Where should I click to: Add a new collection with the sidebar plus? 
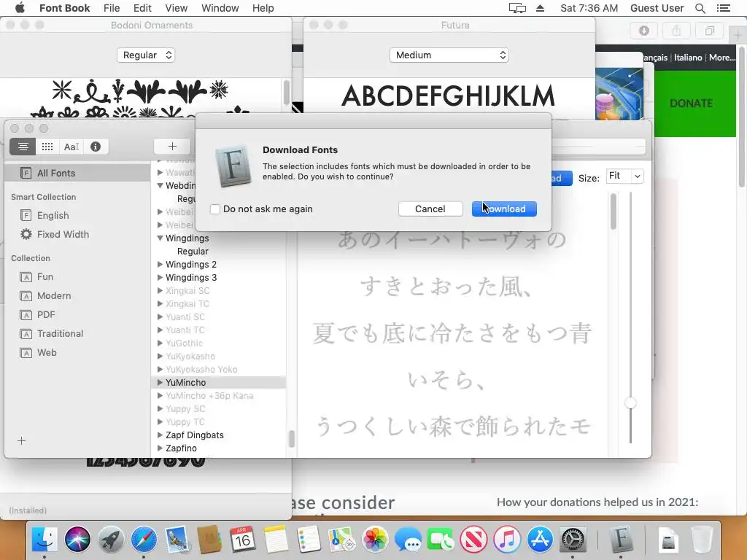coord(21,441)
